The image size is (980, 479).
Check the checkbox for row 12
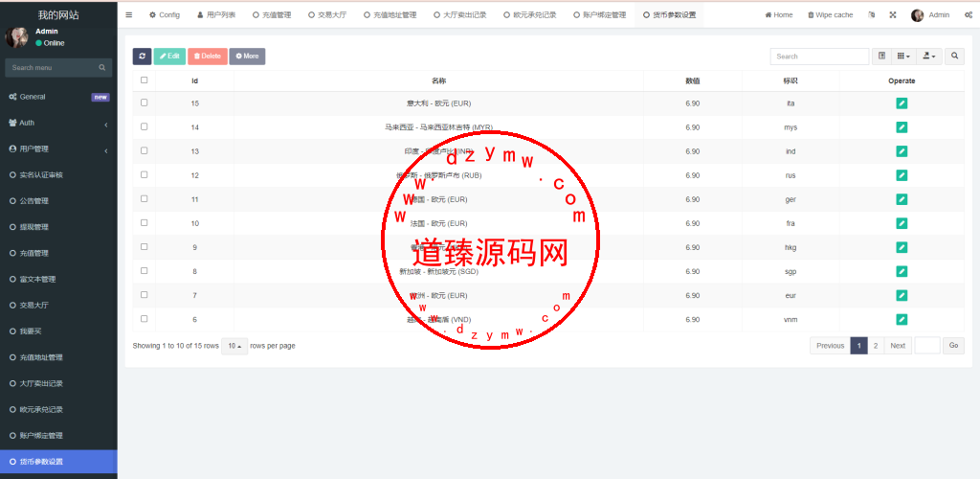pyautogui.click(x=145, y=174)
